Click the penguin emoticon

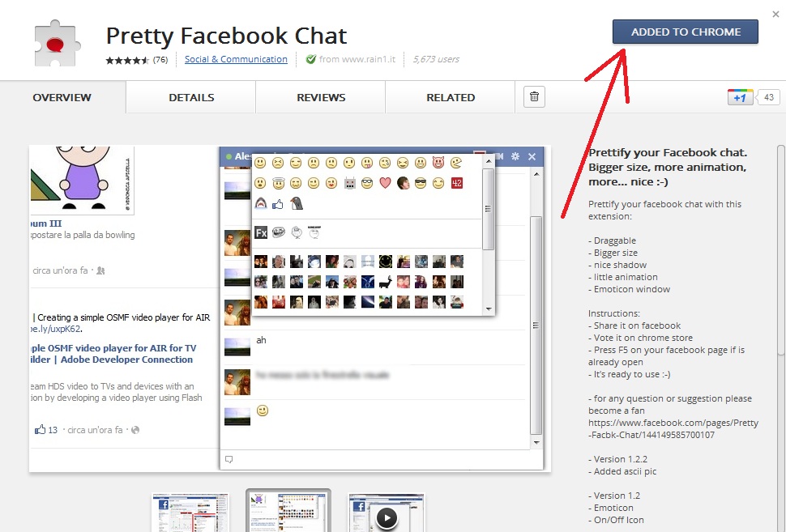297,203
